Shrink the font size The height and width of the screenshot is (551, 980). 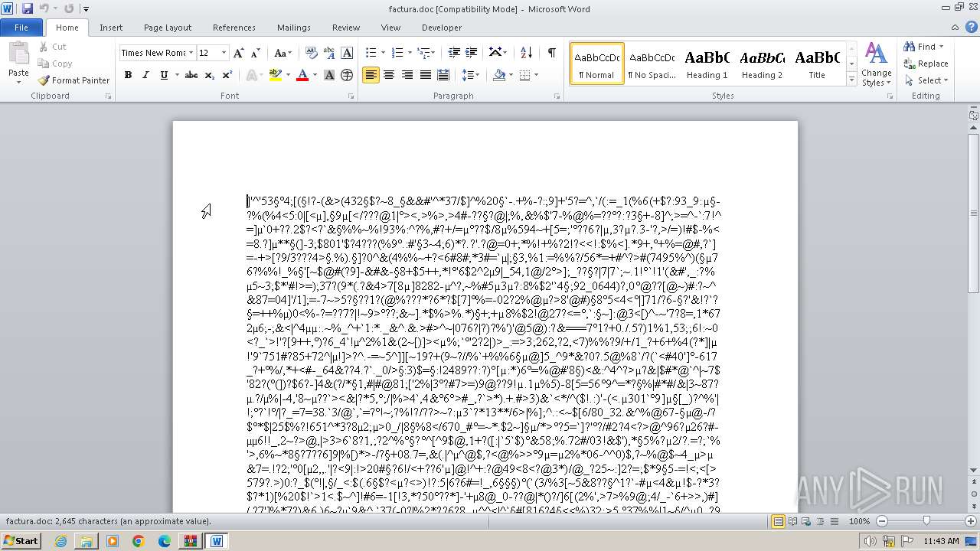point(255,53)
